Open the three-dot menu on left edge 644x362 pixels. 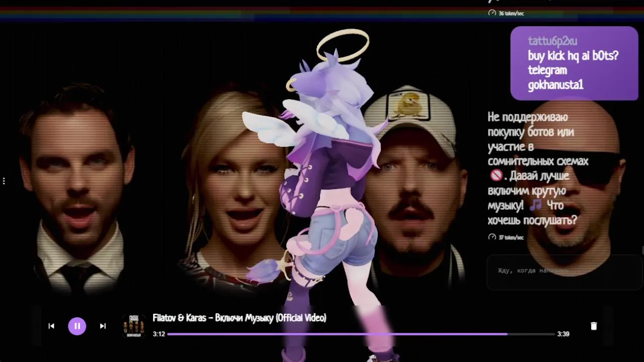[x=4, y=180]
